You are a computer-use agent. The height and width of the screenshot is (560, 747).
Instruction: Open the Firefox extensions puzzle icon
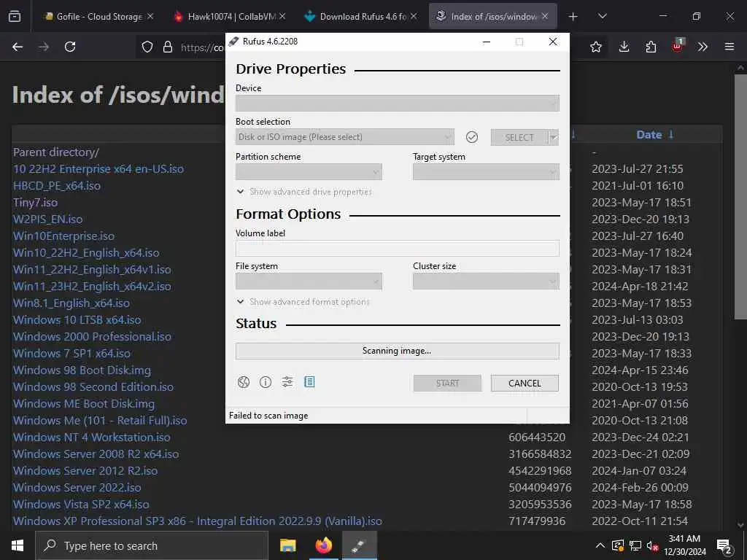[651, 47]
